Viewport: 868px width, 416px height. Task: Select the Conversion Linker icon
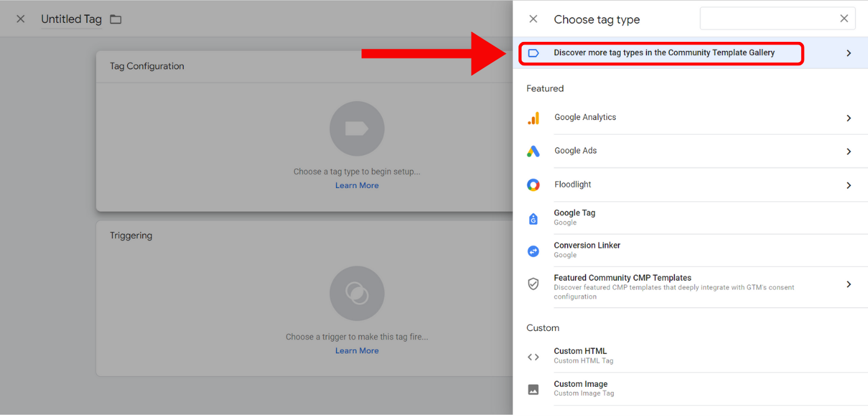point(534,251)
